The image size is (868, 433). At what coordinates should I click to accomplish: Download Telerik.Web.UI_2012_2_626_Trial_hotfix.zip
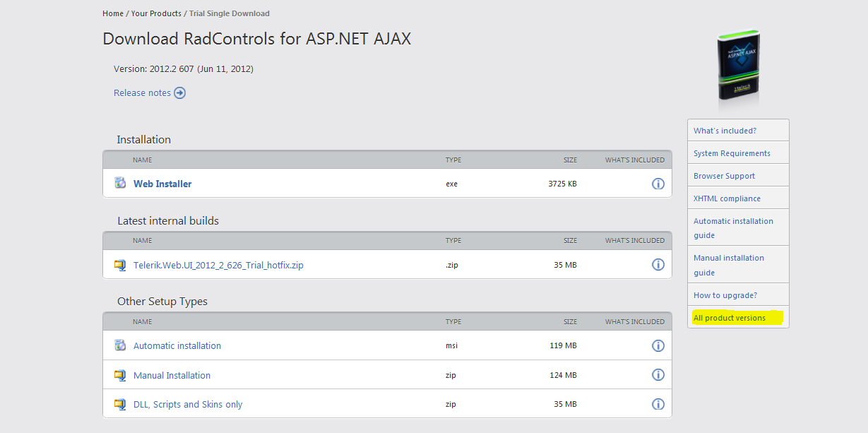click(x=218, y=266)
